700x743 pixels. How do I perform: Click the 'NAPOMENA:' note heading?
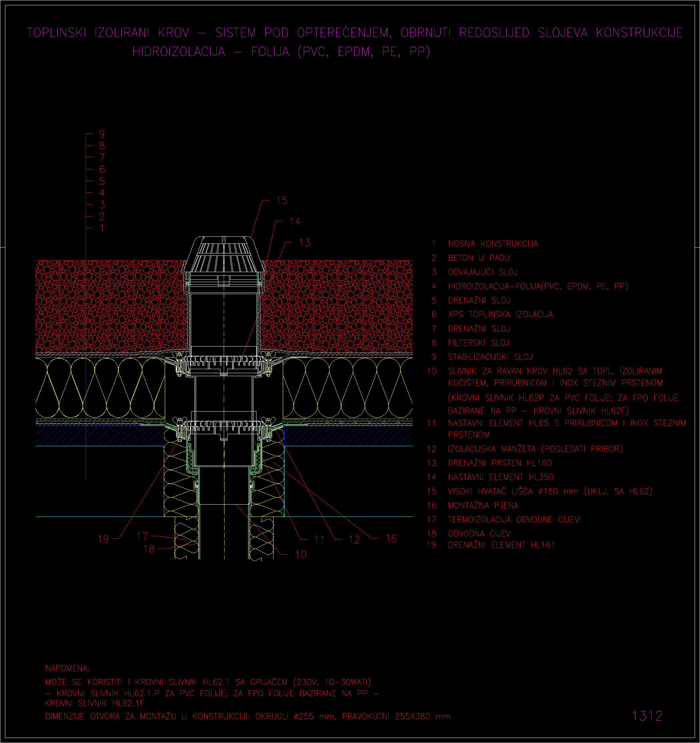67,668
